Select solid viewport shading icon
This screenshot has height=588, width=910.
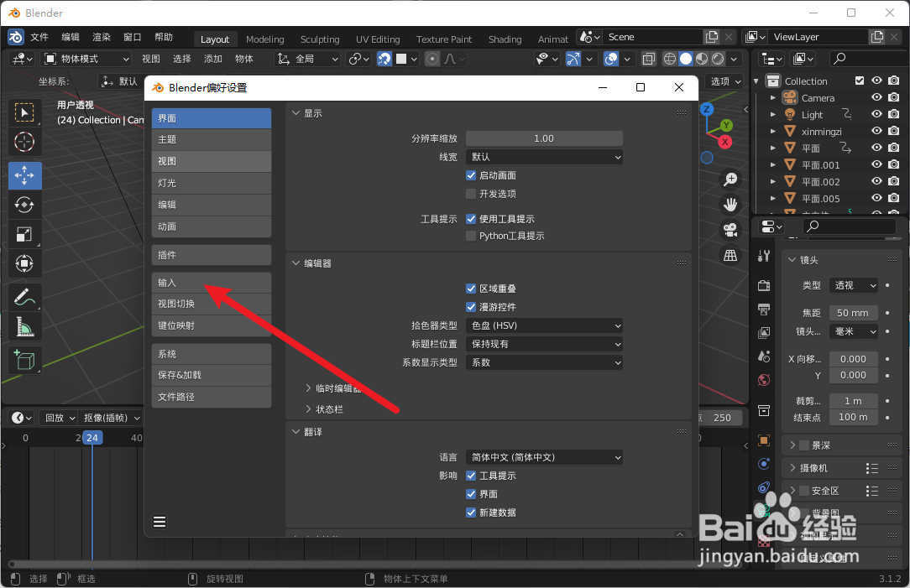[685, 59]
